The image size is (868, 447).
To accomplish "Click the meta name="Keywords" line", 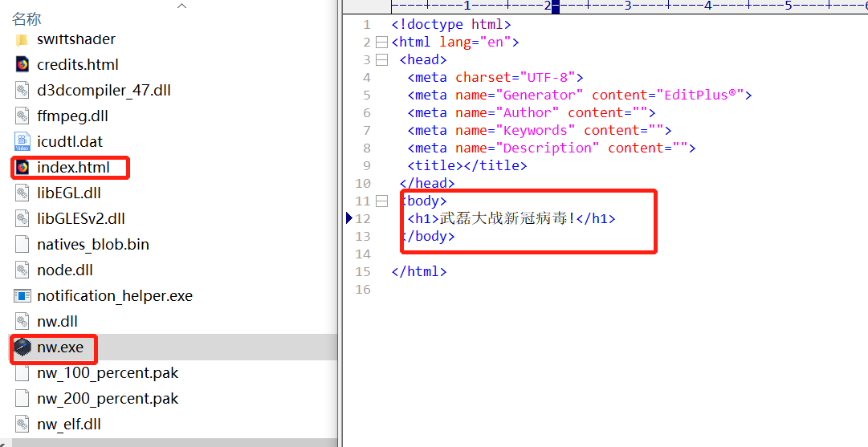I will (x=539, y=131).
